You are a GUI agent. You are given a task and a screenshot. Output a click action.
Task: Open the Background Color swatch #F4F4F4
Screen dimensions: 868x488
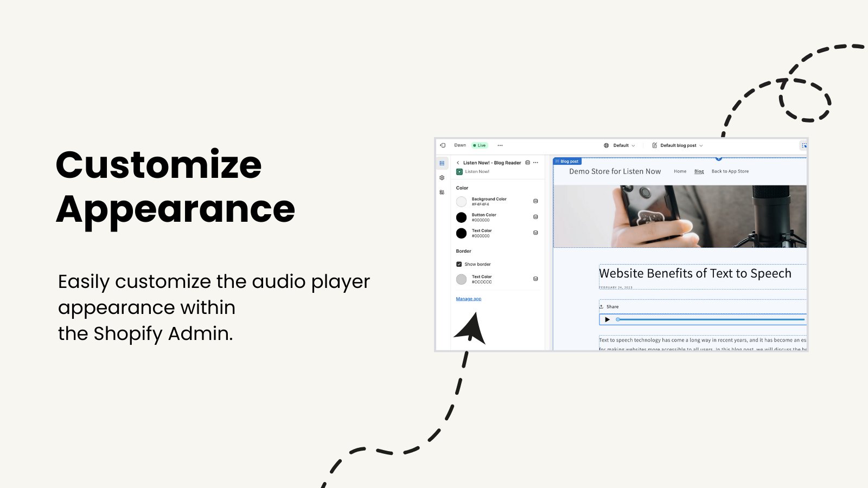tap(462, 202)
